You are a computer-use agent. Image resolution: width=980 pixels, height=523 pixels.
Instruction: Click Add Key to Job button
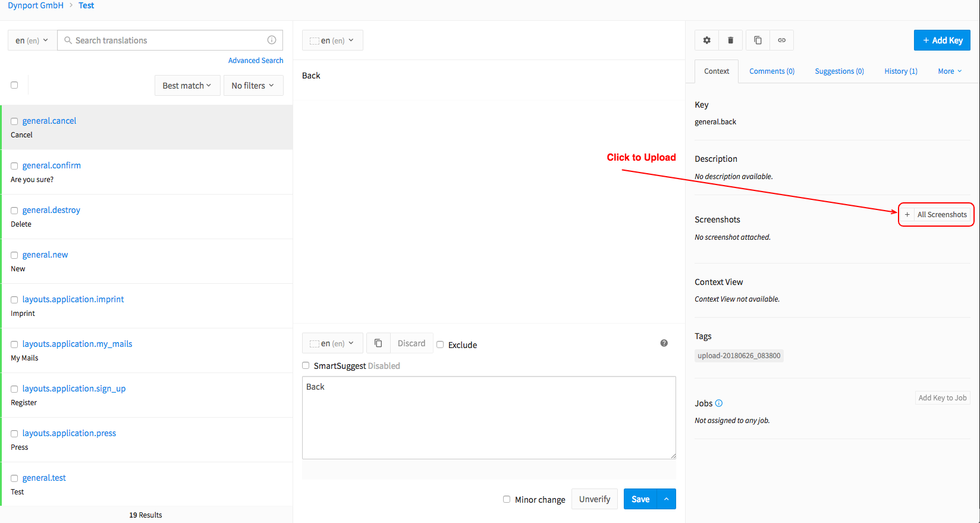943,398
